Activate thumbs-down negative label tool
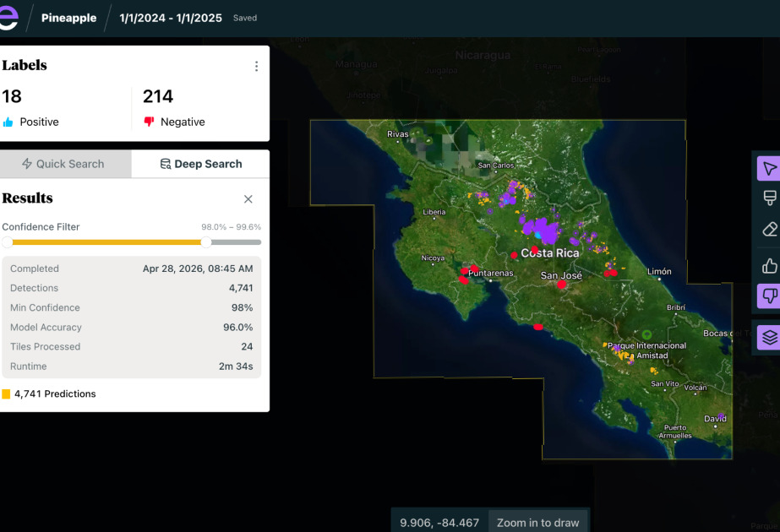The height and width of the screenshot is (532, 780). [768, 296]
